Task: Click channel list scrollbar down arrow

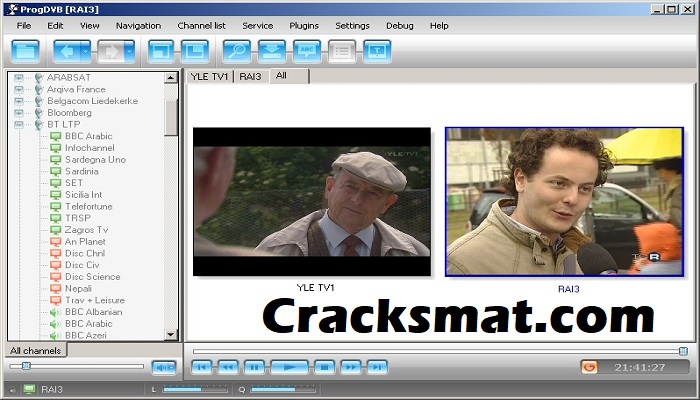Action: coord(171,334)
